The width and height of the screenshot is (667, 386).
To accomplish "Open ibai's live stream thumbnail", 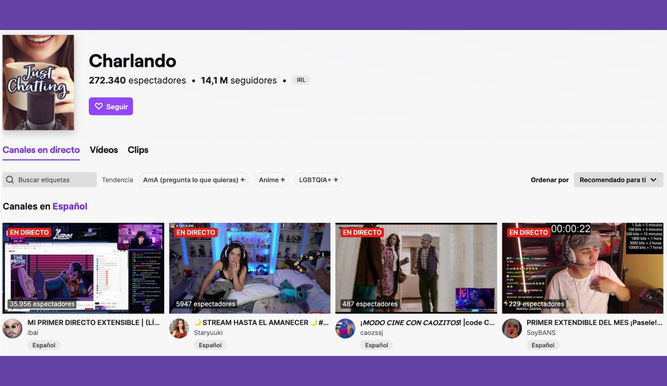I will click(83, 268).
